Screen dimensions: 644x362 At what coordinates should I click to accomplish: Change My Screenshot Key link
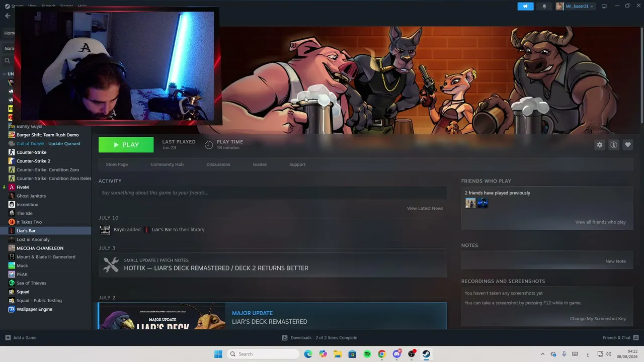click(598, 319)
